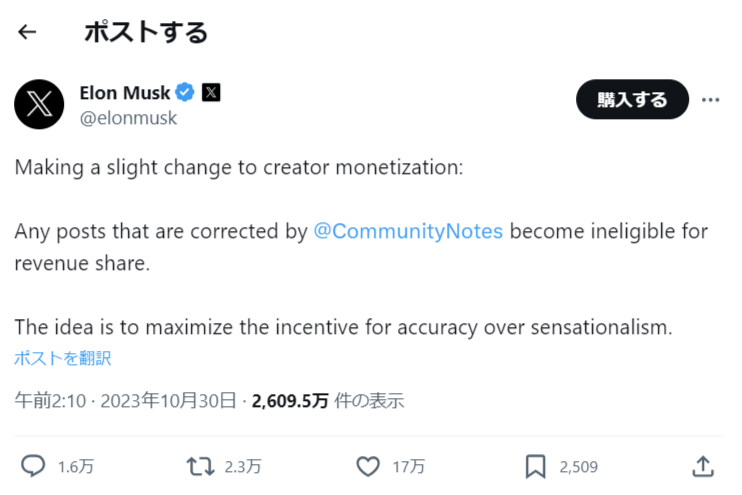Click the @elonmusk handle
Screen dimensions: 742x495
tap(128, 118)
